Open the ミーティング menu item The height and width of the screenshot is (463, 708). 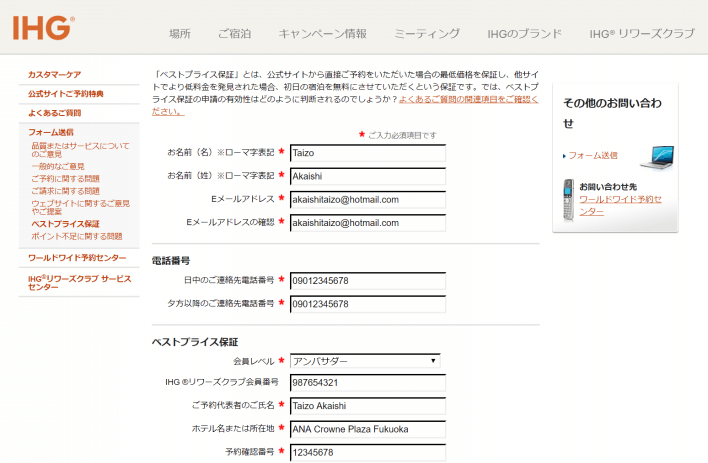[x=427, y=34]
